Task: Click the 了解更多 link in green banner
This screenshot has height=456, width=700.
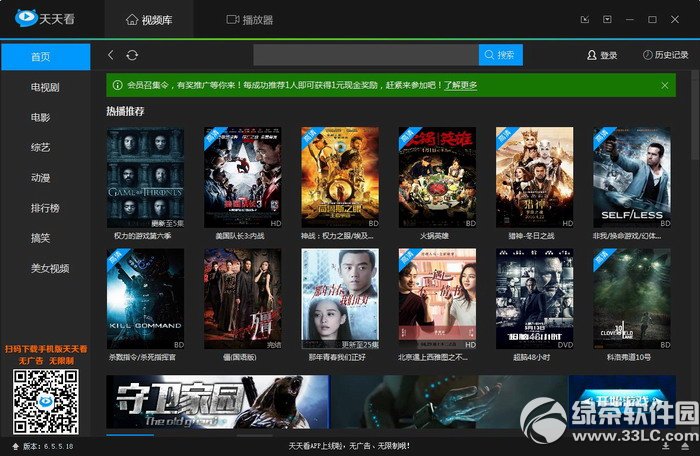Action: pos(460,85)
